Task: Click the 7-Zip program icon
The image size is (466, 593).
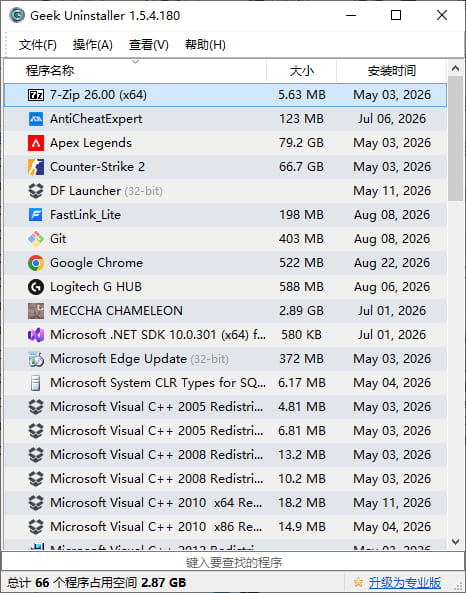Action: coord(36,95)
